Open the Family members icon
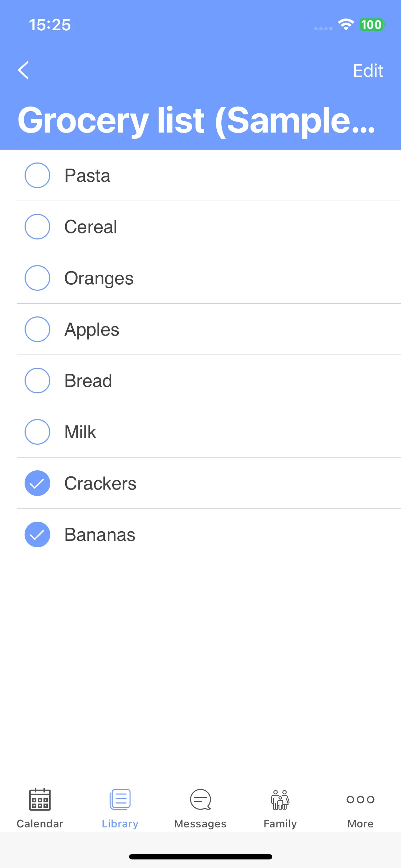The image size is (401, 868). [280, 800]
